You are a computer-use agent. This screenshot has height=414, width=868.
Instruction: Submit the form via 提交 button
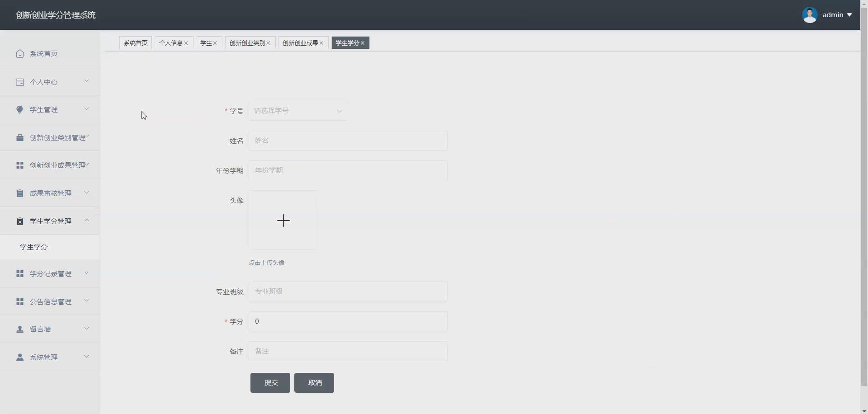(x=270, y=382)
